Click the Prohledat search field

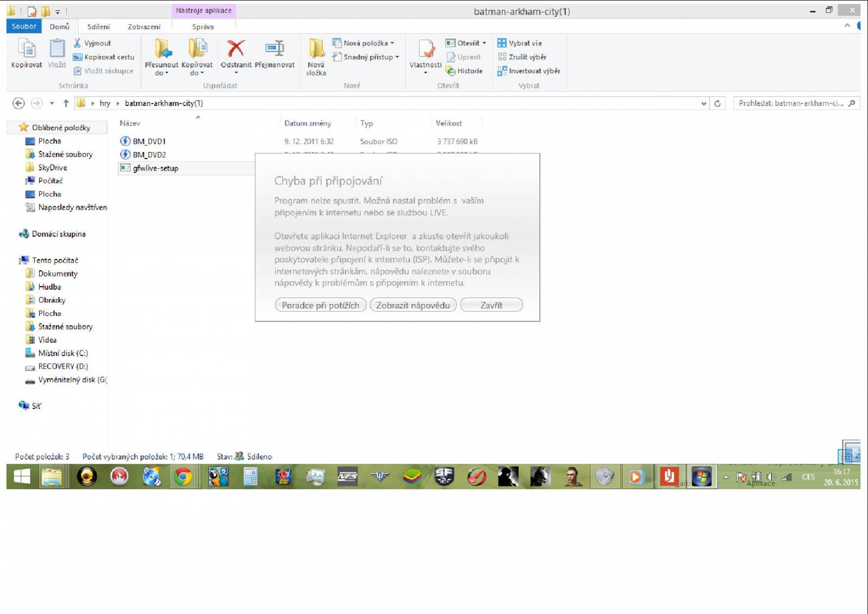point(796,103)
